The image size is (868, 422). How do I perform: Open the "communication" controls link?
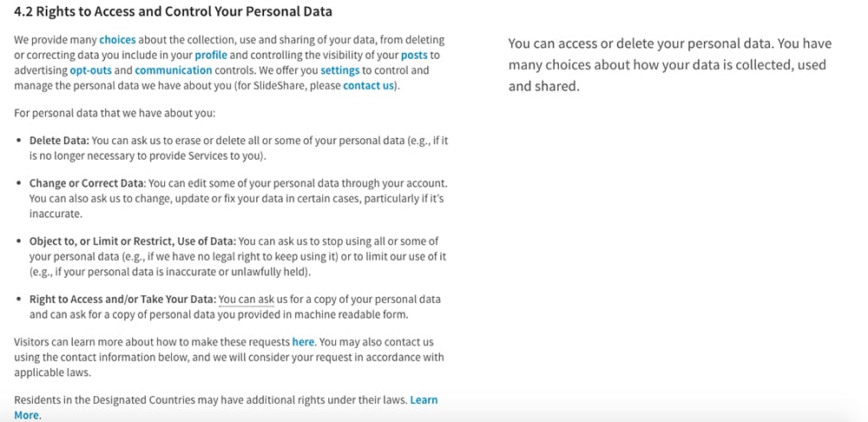click(174, 70)
